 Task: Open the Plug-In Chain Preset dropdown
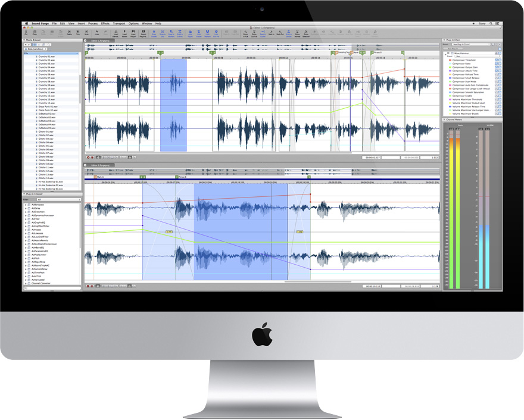pos(471,45)
